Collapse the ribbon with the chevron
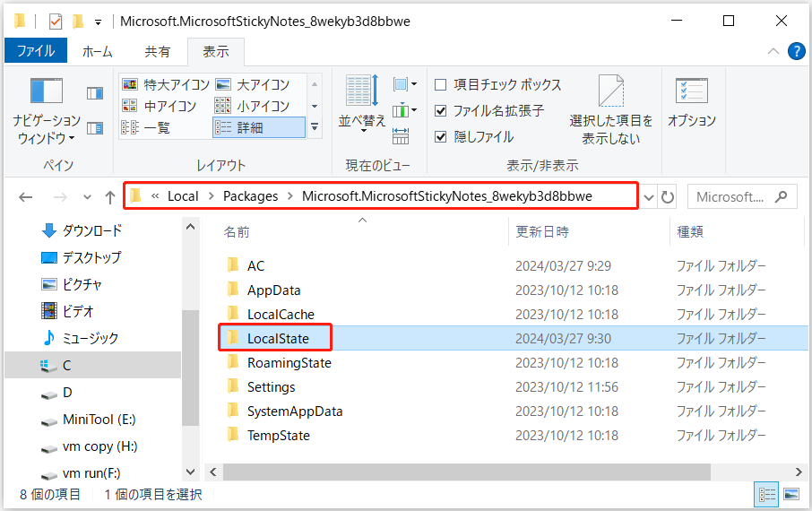The height and width of the screenshot is (511, 812). [773, 51]
